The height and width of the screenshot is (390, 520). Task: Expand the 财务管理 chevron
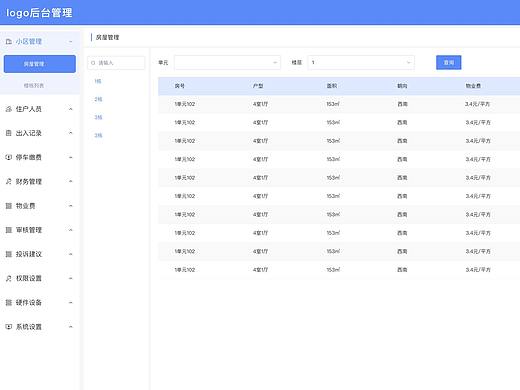pos(71,181)
